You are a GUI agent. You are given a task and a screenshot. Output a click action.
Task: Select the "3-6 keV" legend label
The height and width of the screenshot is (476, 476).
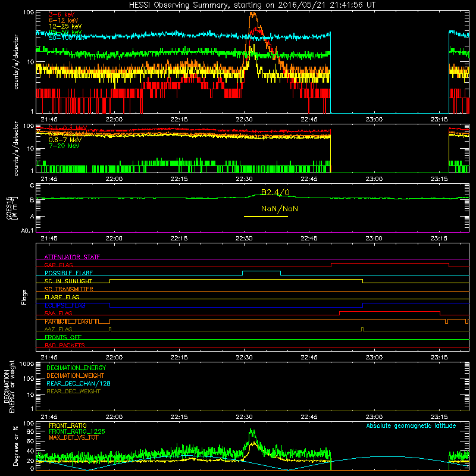[62, 14]
